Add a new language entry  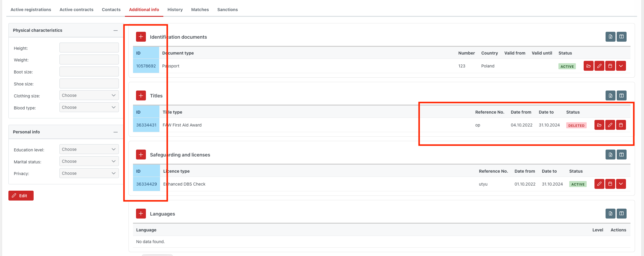[x=141, y=214]
